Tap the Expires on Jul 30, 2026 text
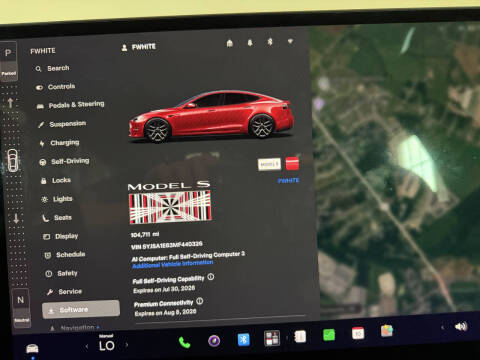Viewport: 480px width, 360px height. [164, 289]
